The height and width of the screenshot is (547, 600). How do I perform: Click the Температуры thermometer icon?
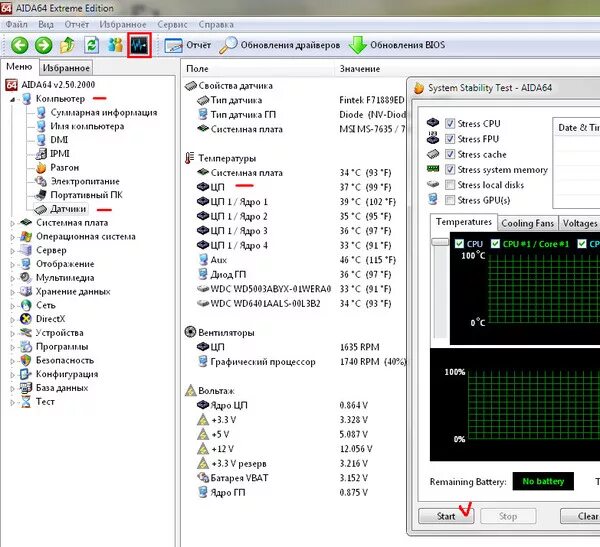pos(189,158)
